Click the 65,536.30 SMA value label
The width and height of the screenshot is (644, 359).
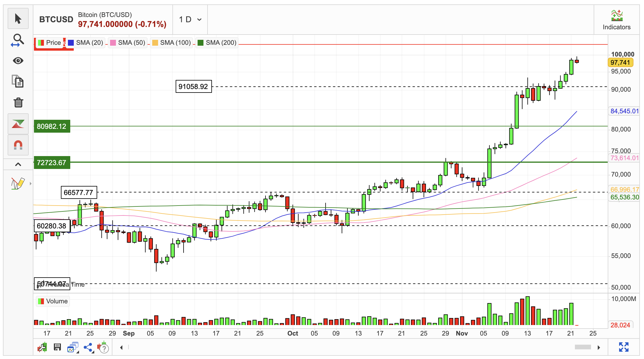624,197
